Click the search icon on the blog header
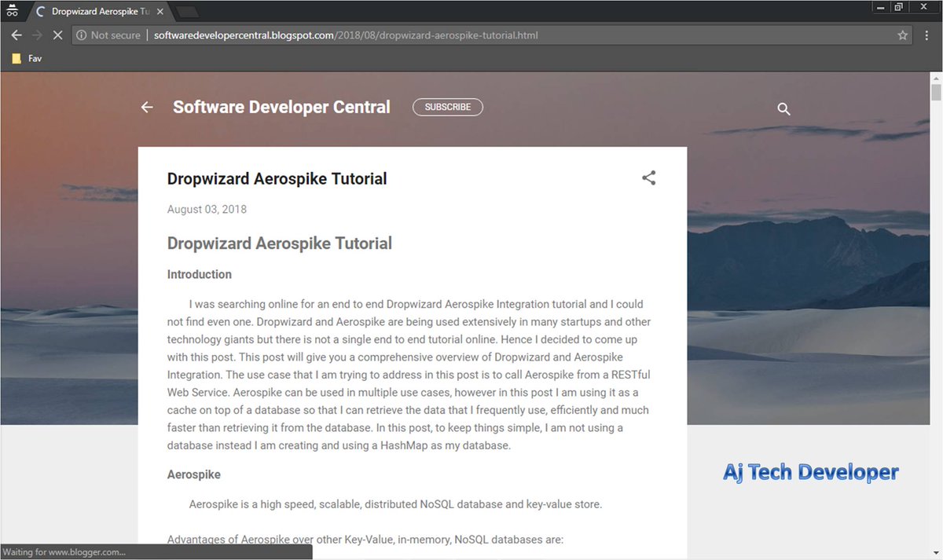 tap(783, 108)
